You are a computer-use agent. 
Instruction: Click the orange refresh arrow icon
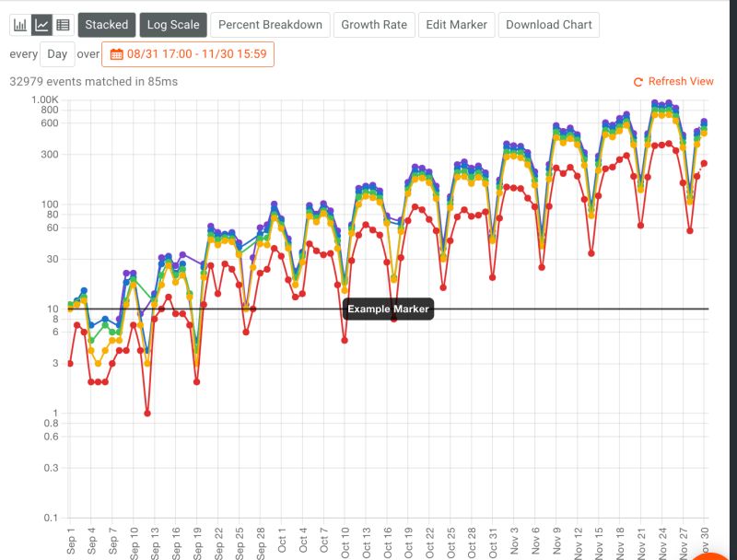coord(637,81)
